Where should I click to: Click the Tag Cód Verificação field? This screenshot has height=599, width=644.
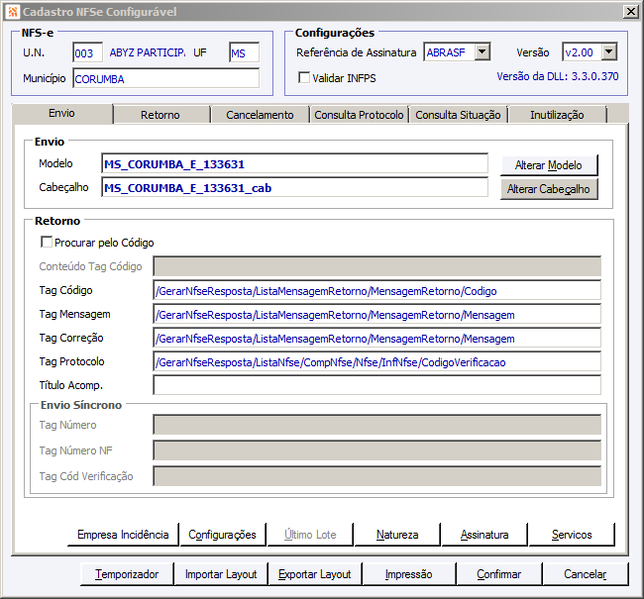pyautogui.click(x=377, y=476)
